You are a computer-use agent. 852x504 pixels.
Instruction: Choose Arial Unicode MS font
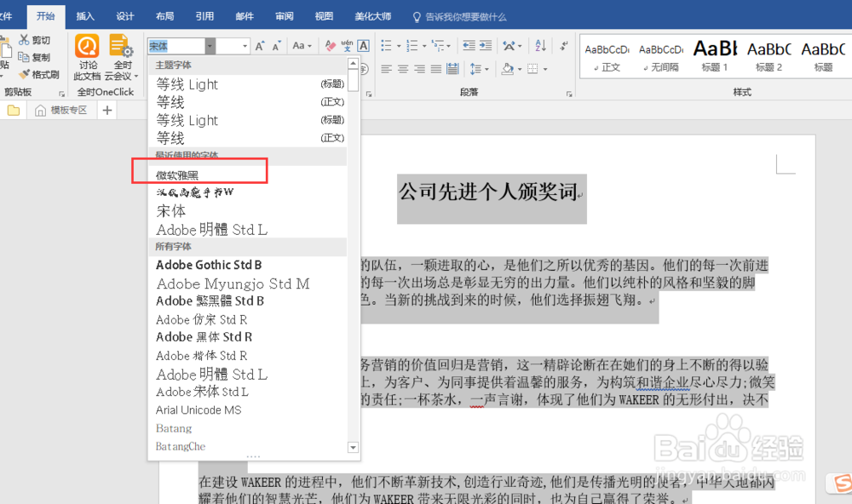pyautogui.click(x=198, y=409)
